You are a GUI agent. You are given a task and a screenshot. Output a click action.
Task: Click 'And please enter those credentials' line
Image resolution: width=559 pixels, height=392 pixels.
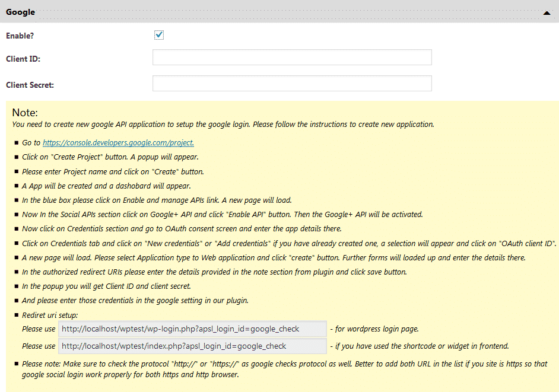click(135, 301)
